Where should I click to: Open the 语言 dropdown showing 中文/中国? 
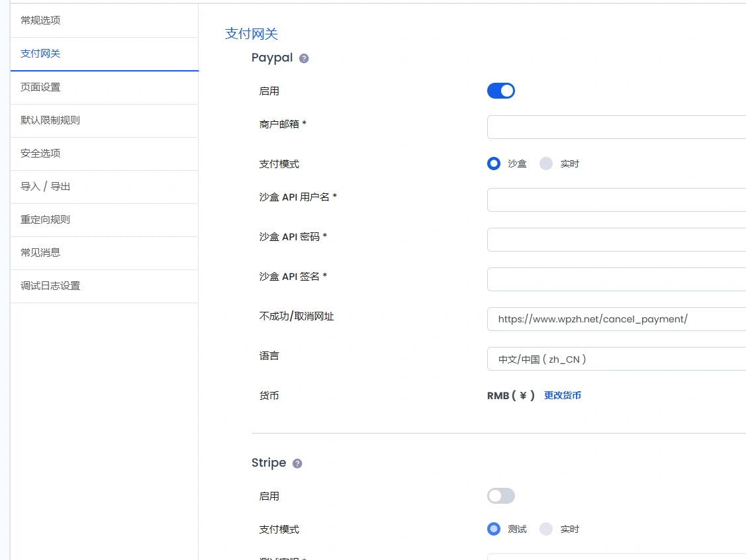(616, 359)
